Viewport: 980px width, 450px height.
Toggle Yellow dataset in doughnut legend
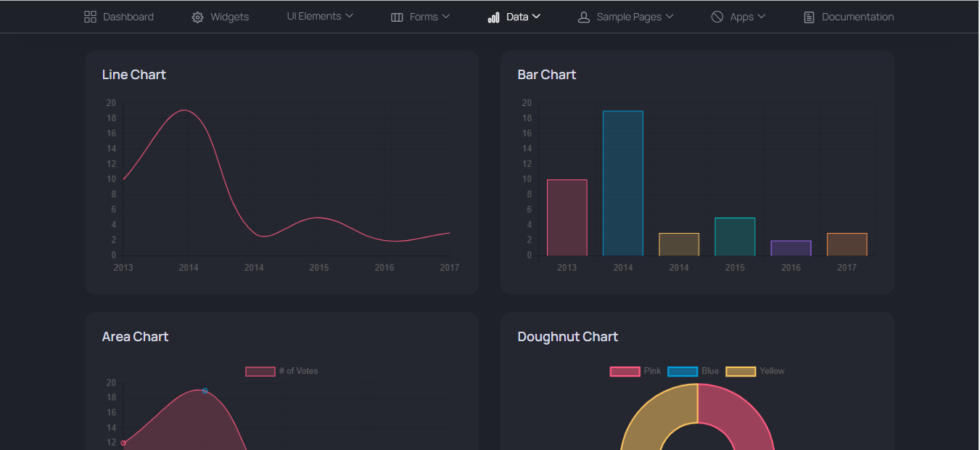pos(755,371)
